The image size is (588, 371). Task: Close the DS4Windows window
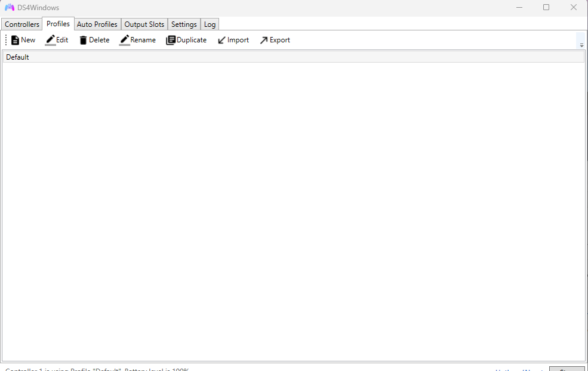(x=574, y=8)
